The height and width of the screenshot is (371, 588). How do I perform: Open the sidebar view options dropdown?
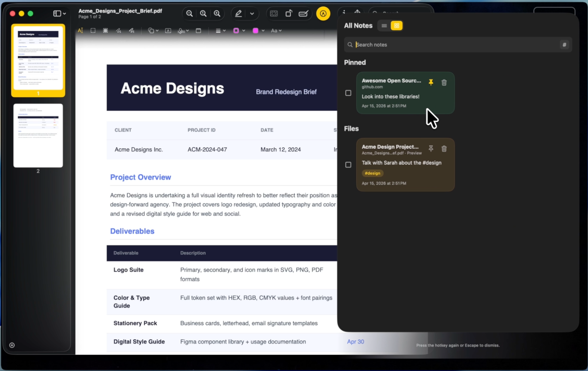60,14
